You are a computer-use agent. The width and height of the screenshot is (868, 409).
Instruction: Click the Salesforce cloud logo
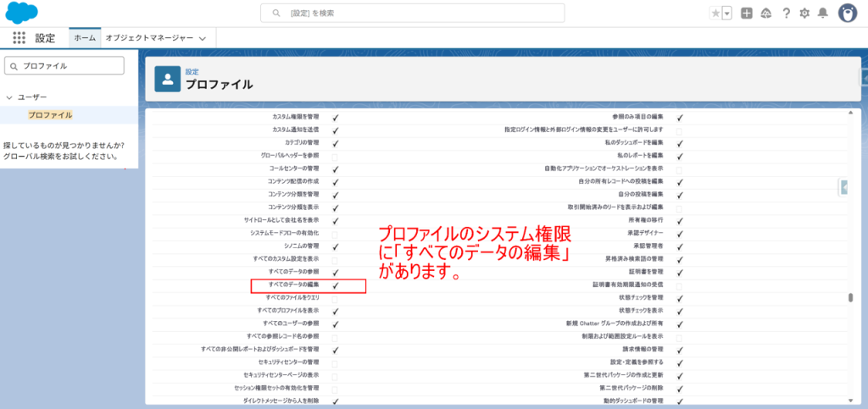tap(21, 13)
